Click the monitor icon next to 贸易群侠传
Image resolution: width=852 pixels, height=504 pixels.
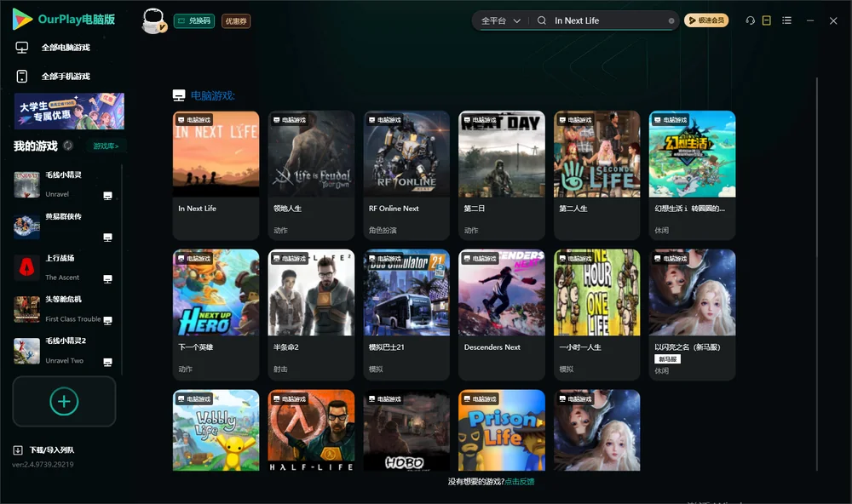point(107,238)
